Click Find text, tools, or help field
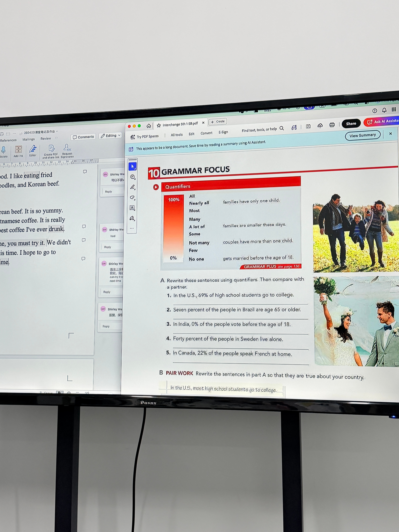 [x=259, y=130]
